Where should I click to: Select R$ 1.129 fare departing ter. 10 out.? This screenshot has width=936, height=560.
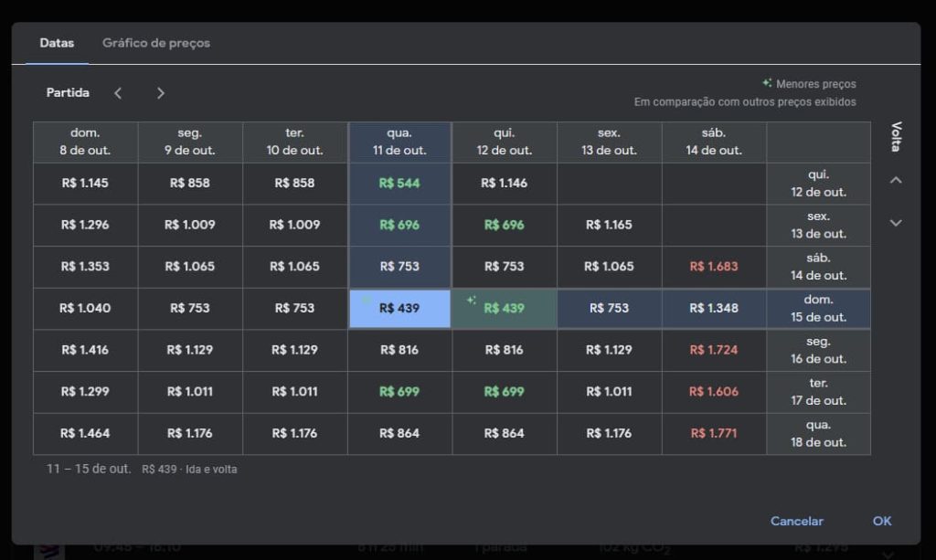click(294, 350)
